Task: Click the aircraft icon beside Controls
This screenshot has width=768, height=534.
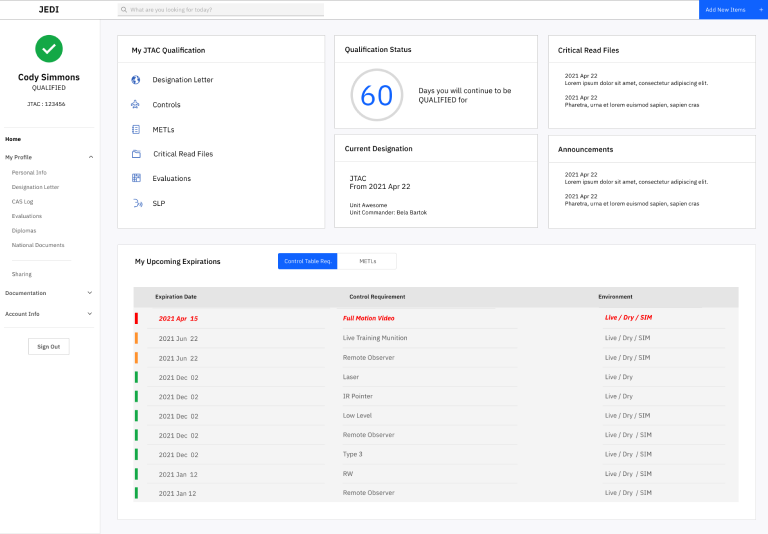Action: click(136, 104)
